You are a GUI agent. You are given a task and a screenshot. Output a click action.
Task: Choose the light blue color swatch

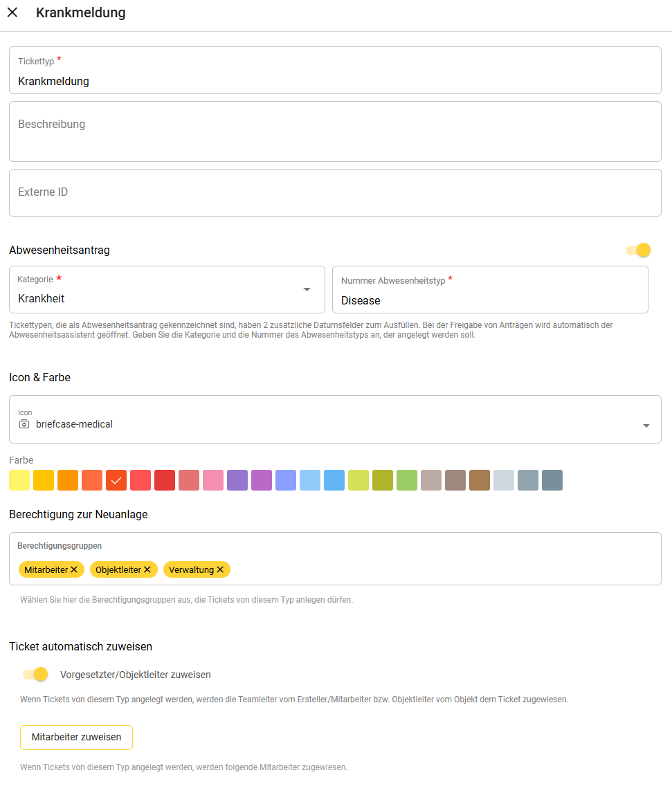pyautogui.click(x=310, y=480)
